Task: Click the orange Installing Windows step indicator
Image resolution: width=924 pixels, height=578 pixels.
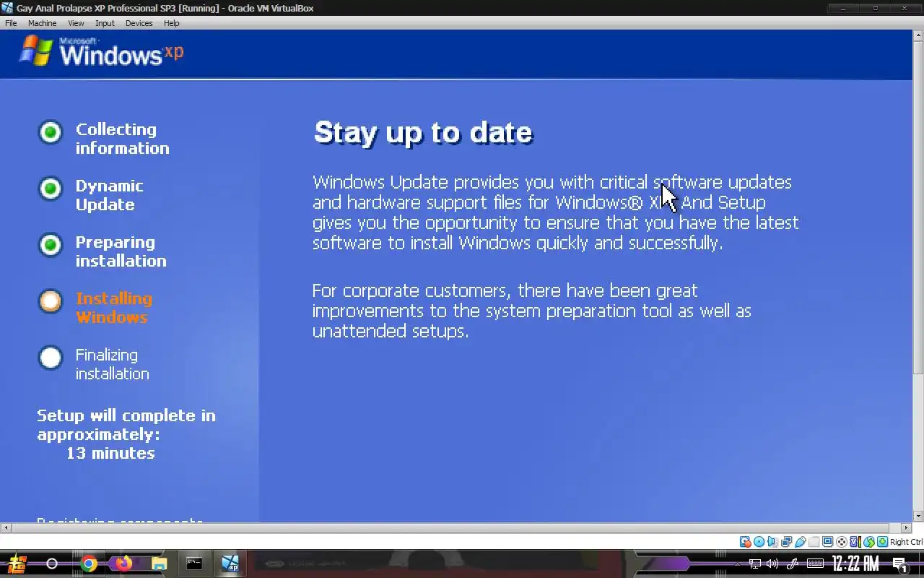Action: (51, 301)
